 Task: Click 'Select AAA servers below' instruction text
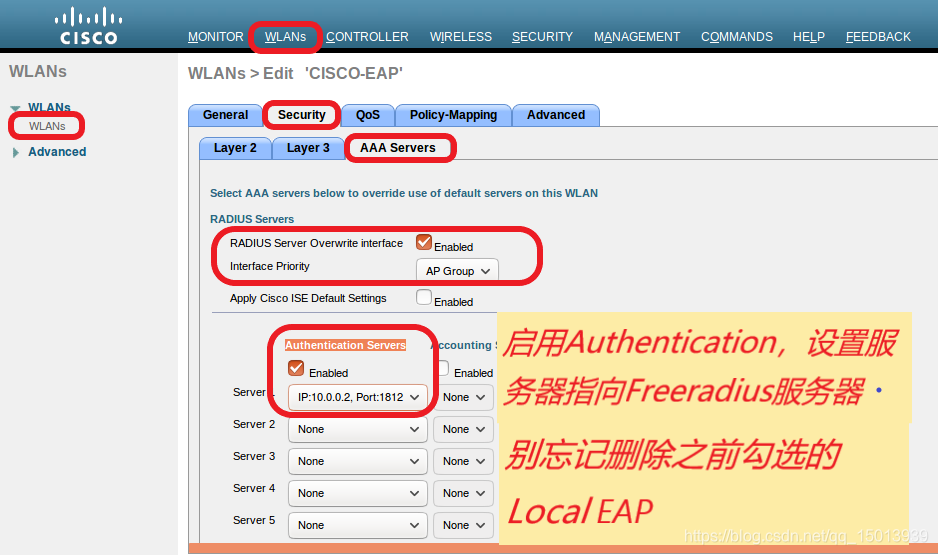(404, 193)
